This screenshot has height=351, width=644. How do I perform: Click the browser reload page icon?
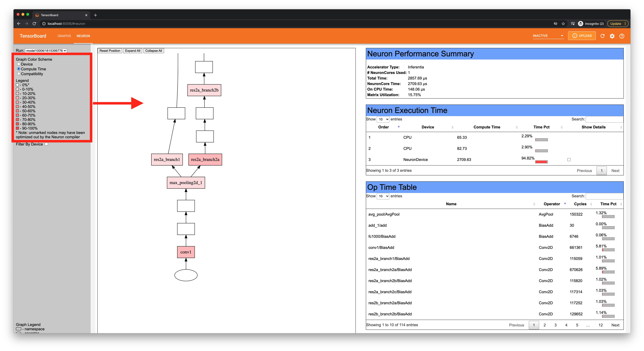click(34, 24)
